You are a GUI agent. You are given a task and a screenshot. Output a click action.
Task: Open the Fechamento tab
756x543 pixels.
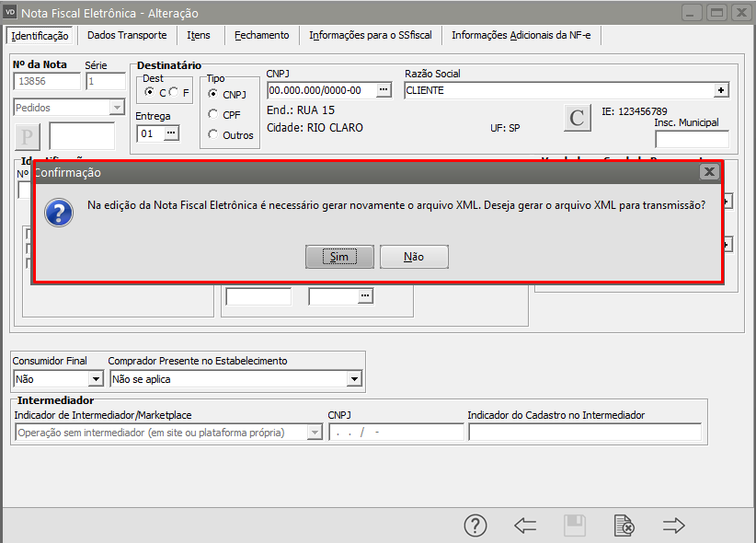261,35
